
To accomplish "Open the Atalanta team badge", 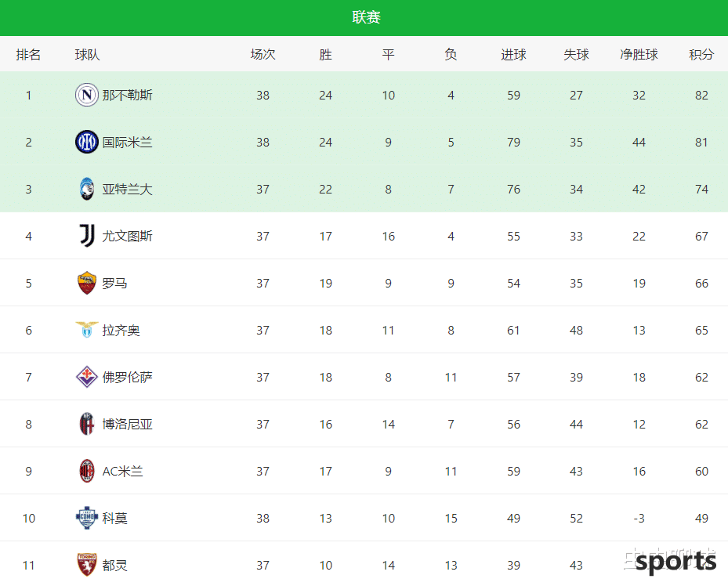I will point(87,189).
